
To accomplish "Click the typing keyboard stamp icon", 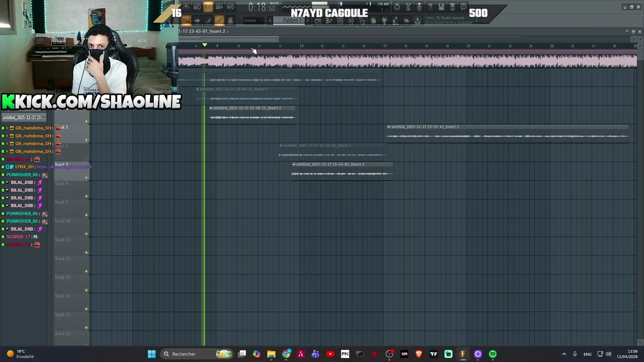I will coord(230,21).
